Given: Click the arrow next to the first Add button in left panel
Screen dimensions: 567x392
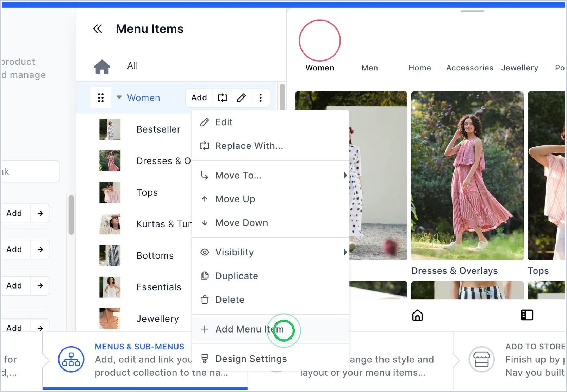Looking at the screenshot, I should pos(40,213).
